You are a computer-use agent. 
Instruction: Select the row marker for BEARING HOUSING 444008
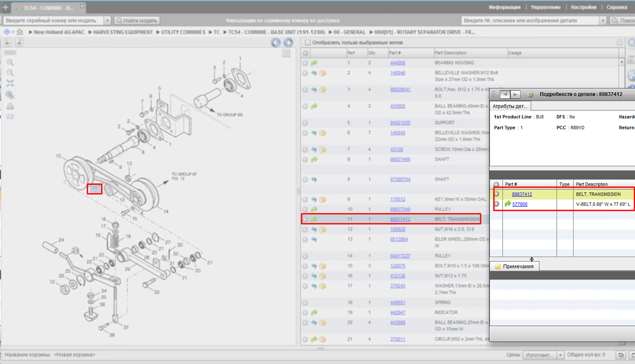pyautogui.click(x=305, y=63)
